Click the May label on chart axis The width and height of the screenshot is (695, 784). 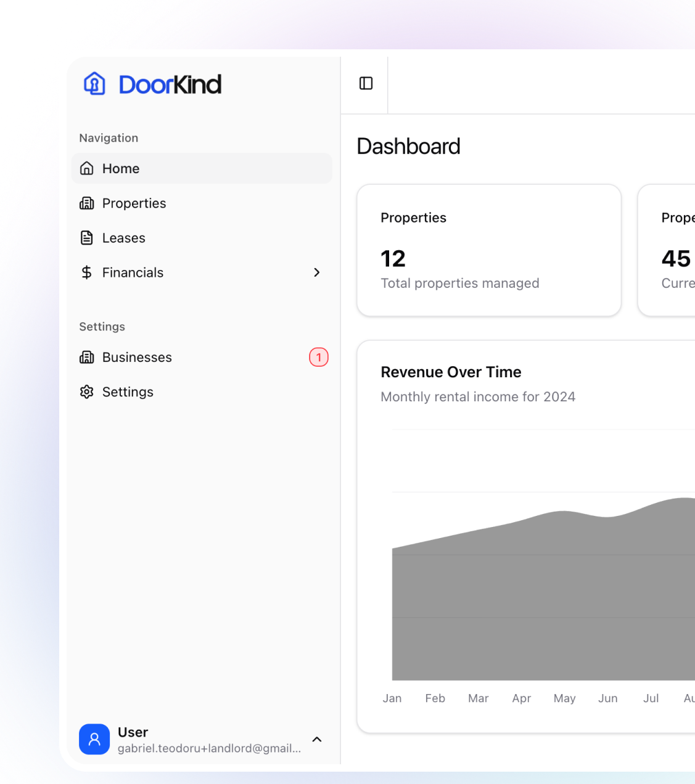[564, 698]
